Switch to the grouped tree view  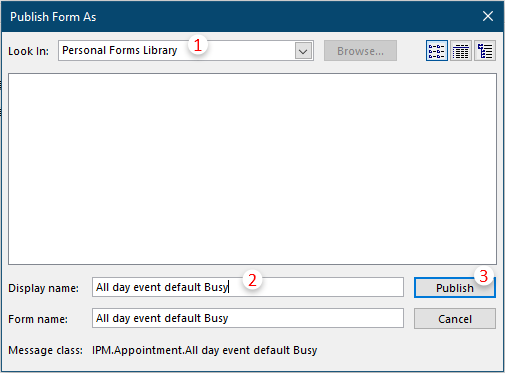[x=485, y=51]
